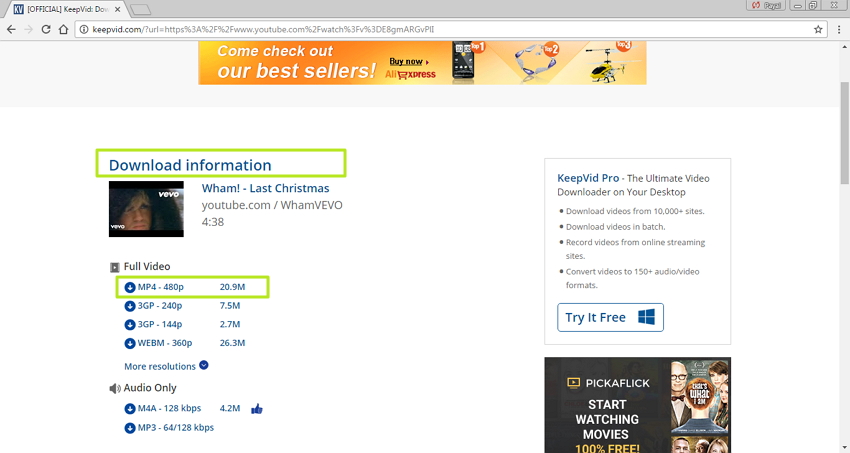Click the download icon beside MP3 - 64/128 kbps

tap(130, 428)
